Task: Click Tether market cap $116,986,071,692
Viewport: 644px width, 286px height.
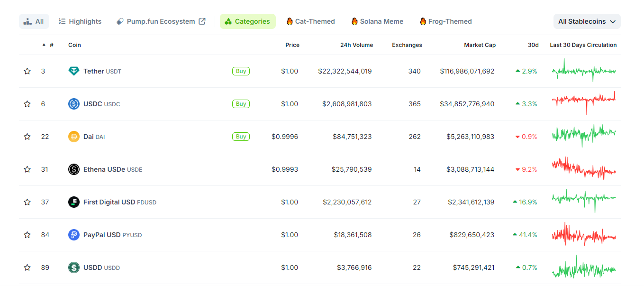Action: click(x=467, y=71)
